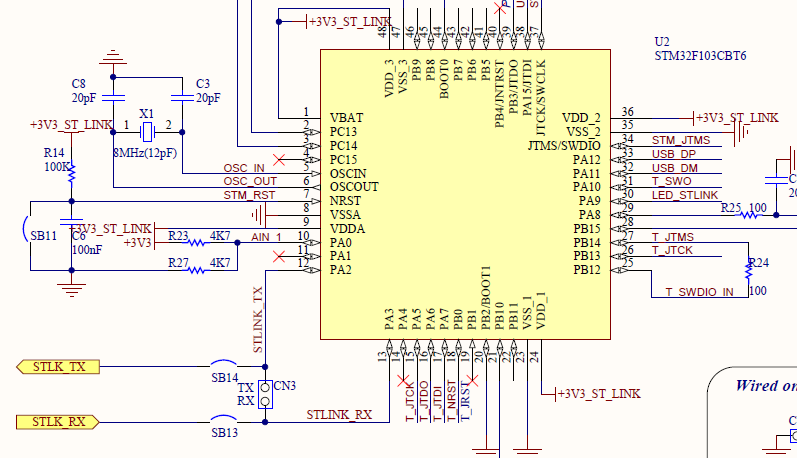Click the OSC_IN net label

244,168
